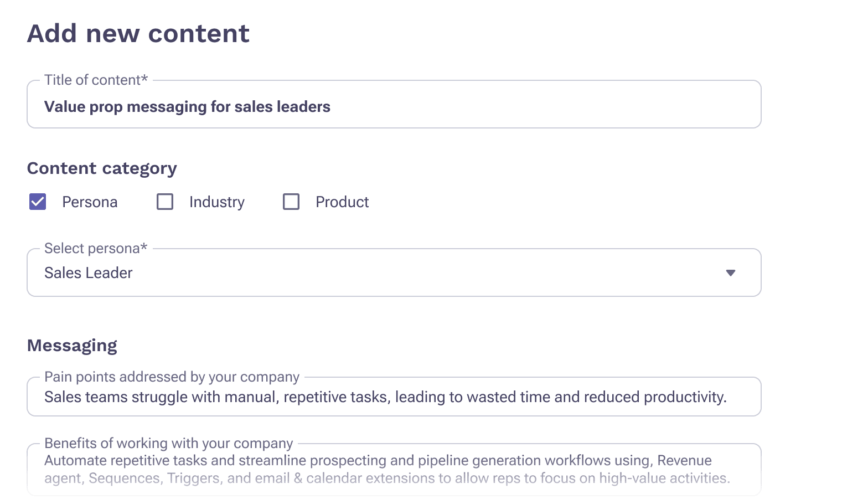Click the Persona label text
The height and width of the screenshot is (504, 868).
coord(90,202)
